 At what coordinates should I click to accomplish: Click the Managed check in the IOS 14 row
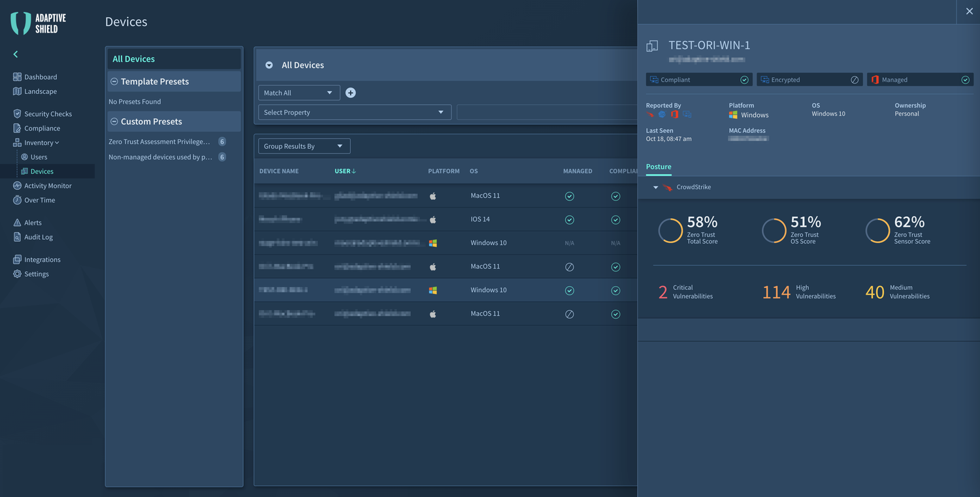pyautogui.click(x=569, y=219)
